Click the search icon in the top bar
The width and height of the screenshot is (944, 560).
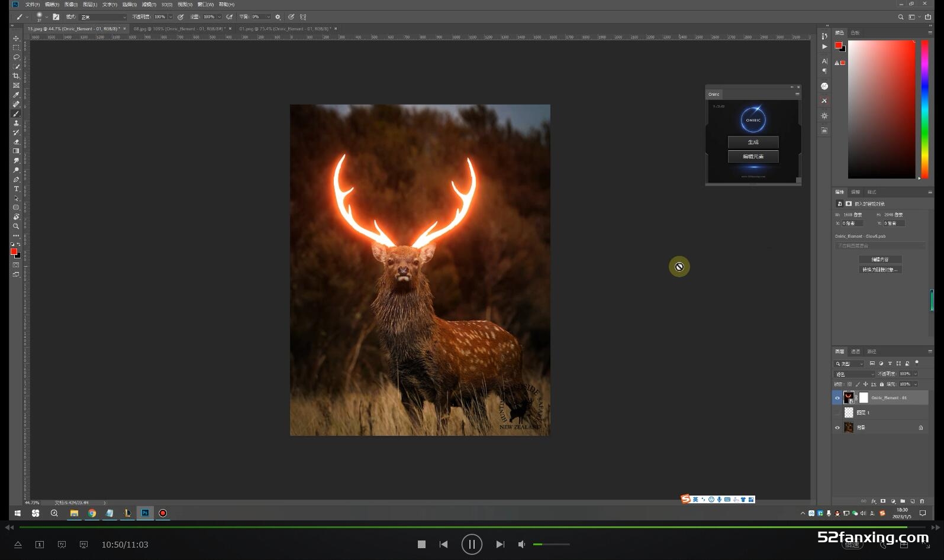[x=901, y=17]
